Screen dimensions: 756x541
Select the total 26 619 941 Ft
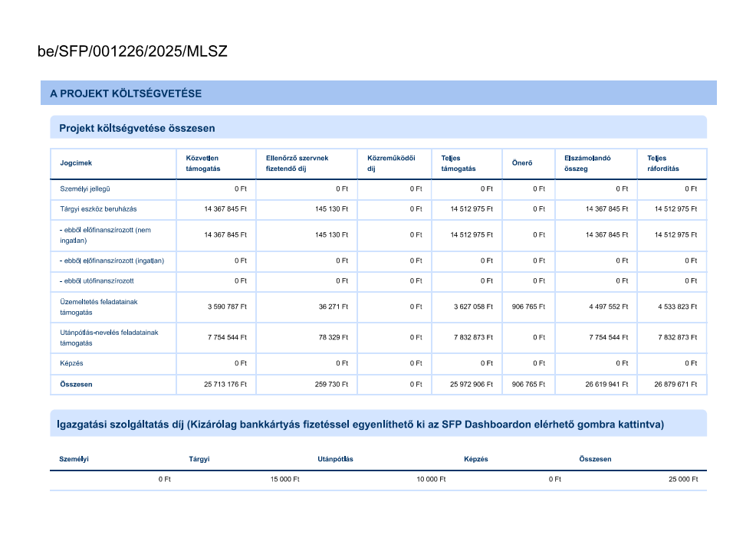pyautogui.click(x=606, y=385)
